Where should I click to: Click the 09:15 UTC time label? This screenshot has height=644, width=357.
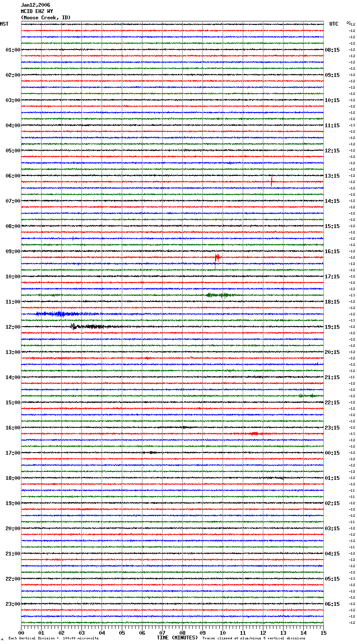point(332,75)
